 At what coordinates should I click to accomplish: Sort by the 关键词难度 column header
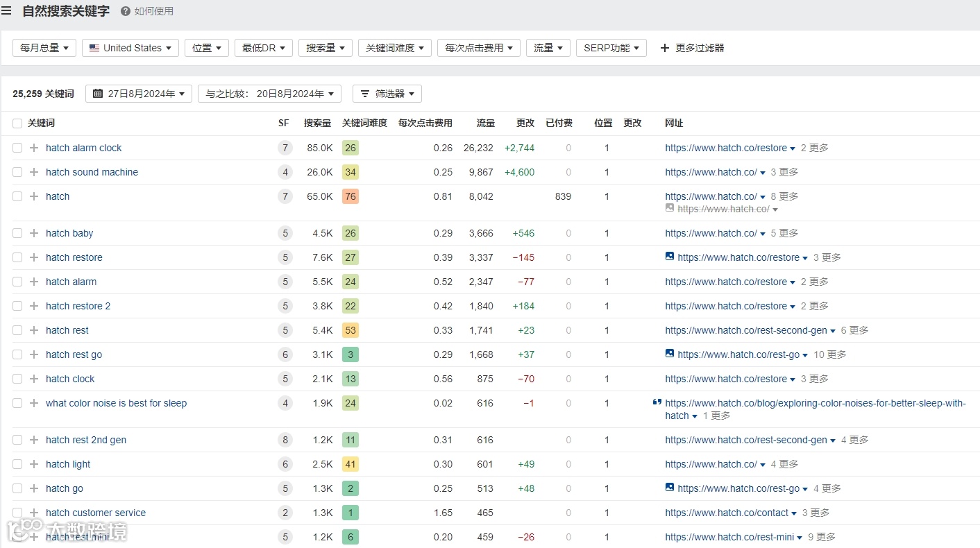364,123
